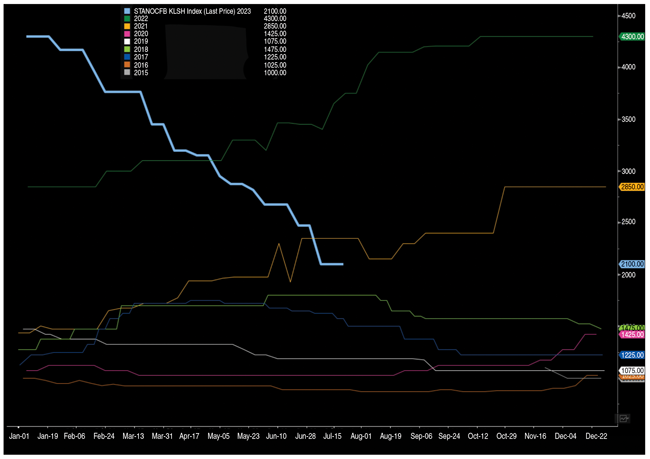
Task: Click the orange 2850.00 price tag
Action: point(631,187)
